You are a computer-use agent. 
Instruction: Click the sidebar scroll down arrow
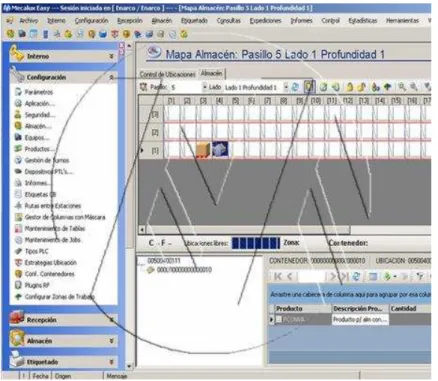coord(129,366)
